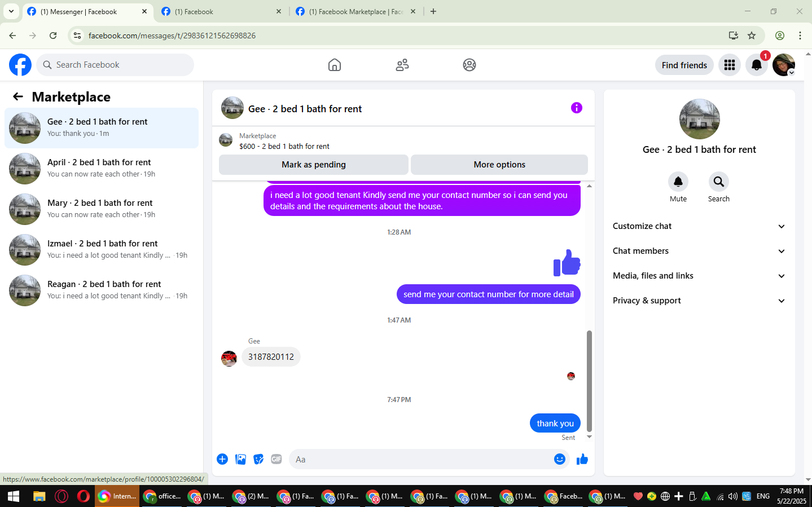Go back using the Marketplace arrow
This screenshot has height=507, width=812.
[18, 97]
